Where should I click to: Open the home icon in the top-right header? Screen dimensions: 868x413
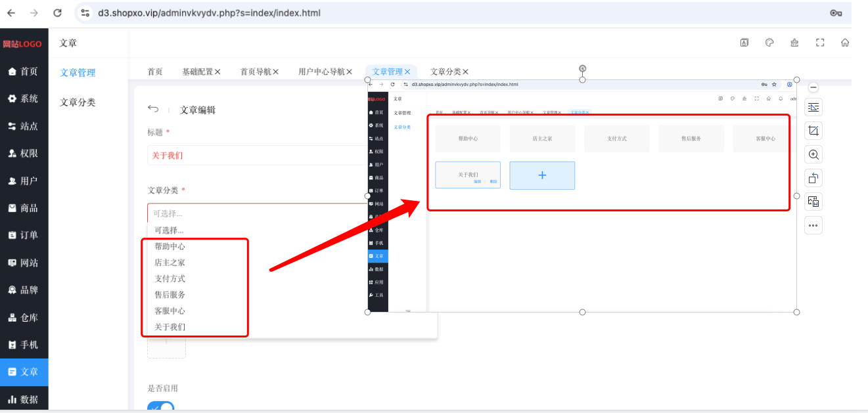click(x=845, y=43)
